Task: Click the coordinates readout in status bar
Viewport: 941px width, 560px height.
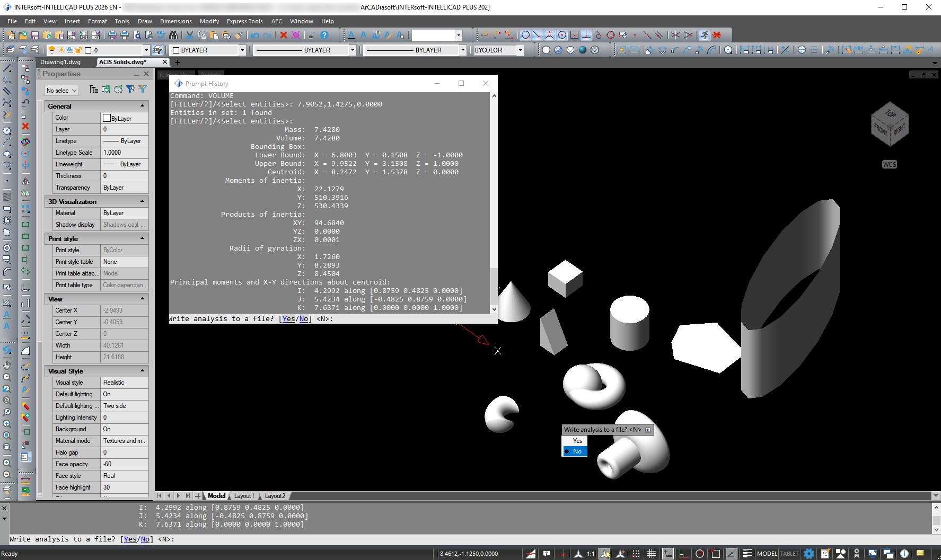Action: [469, 554]
